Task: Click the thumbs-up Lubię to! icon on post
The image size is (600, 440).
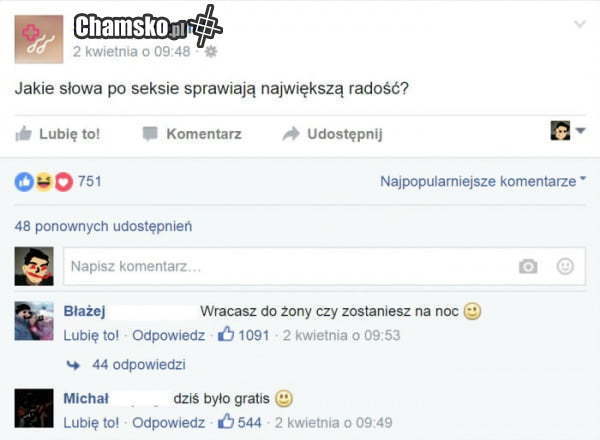Action: 23,134
